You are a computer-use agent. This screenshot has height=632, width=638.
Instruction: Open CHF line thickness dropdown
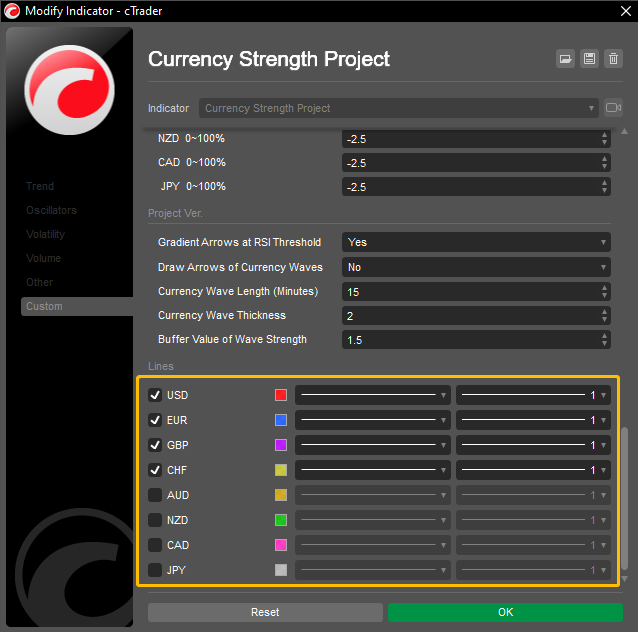[533, 470]
